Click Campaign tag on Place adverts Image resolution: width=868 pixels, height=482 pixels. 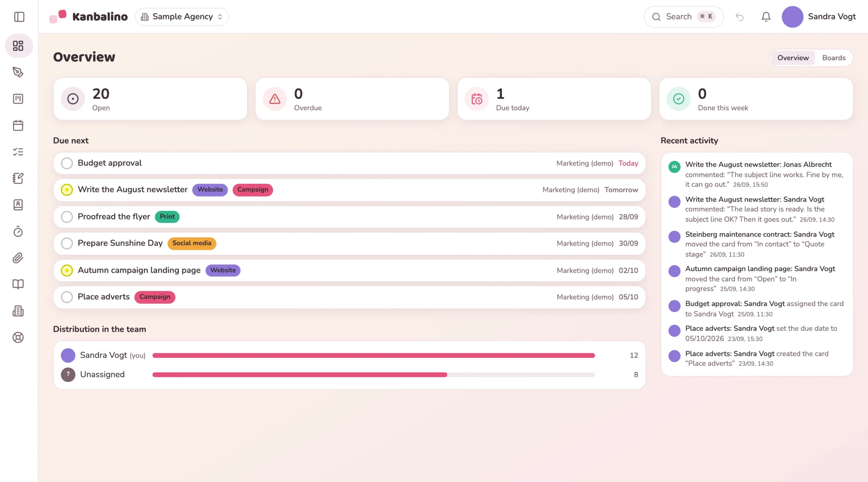(155, 297)
